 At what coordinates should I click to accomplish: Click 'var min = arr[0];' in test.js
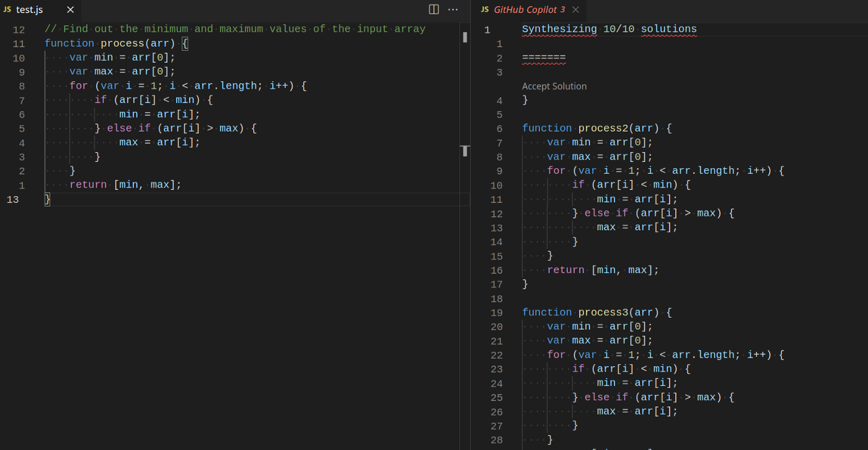[x=123, y=58]
